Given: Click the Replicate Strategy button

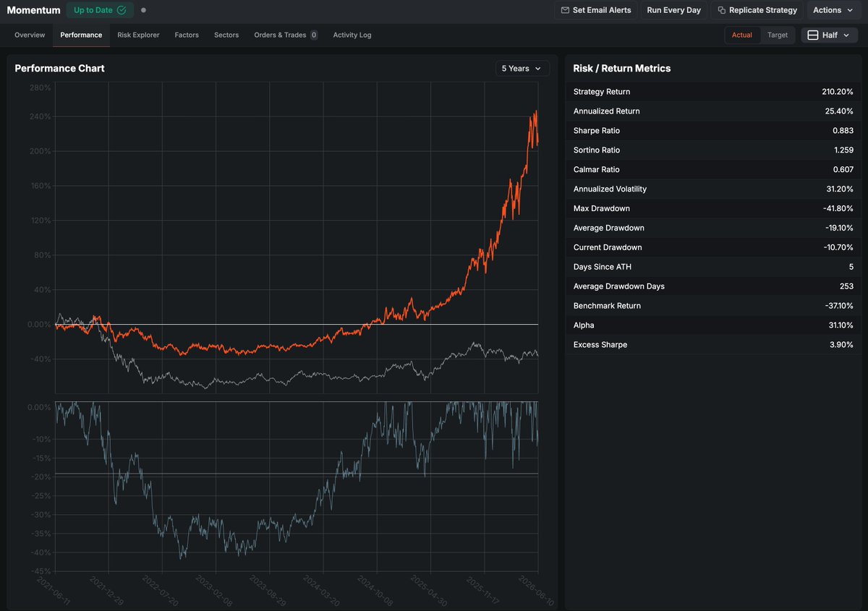Looking at the screenshot, I should pos(757,10).
